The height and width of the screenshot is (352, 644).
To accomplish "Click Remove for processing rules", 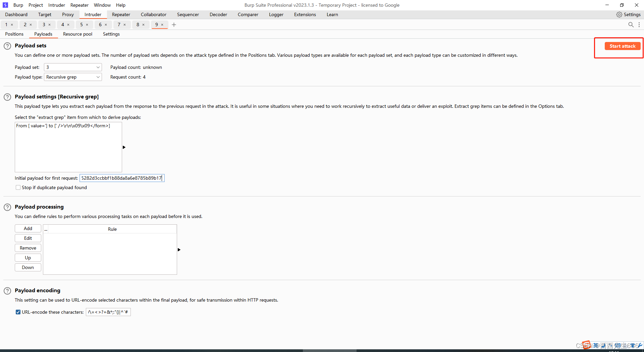I will (x=28, y=248).
